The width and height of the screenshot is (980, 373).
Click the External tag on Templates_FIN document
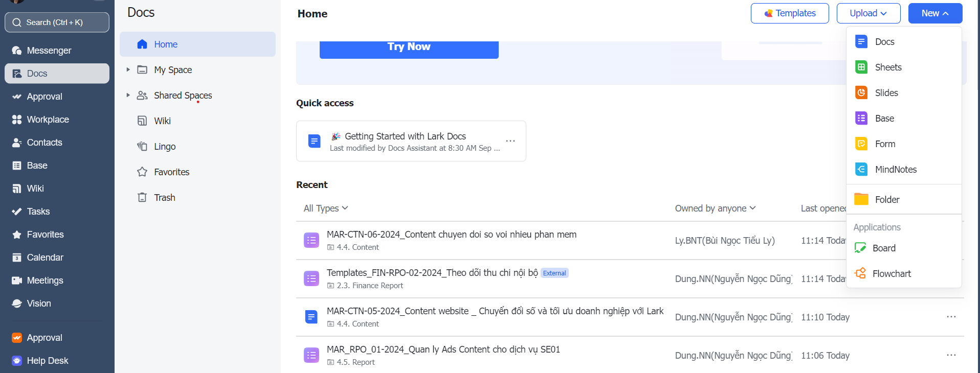554,273
